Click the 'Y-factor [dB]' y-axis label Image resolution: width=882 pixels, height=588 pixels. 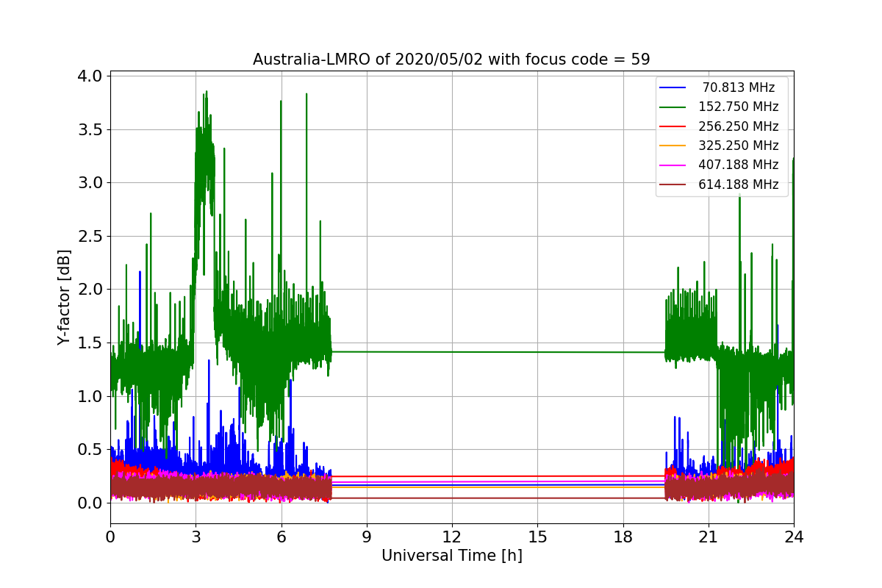point(65,298)
